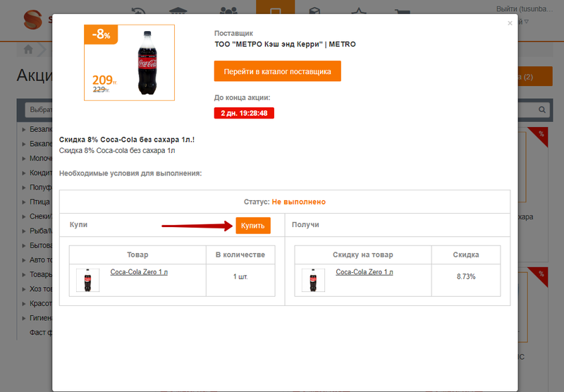
Task: Expand the Рыба category arrow
Action: point(24,231)
